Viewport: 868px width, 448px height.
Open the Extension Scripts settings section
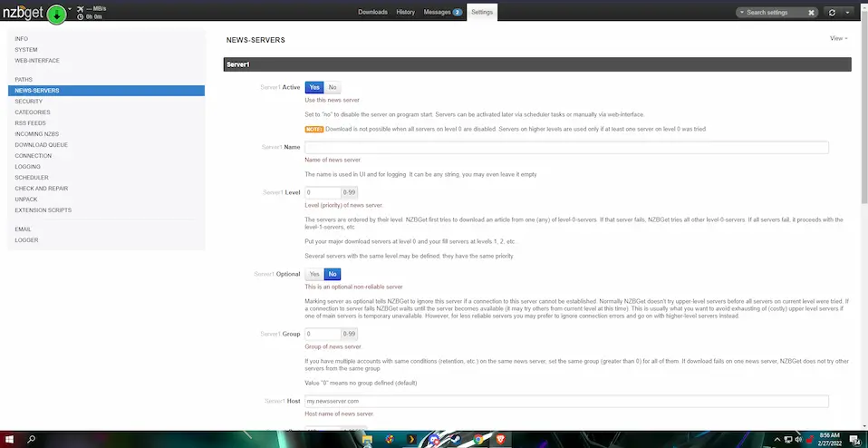pyautogui.click(x=43, y=210)
